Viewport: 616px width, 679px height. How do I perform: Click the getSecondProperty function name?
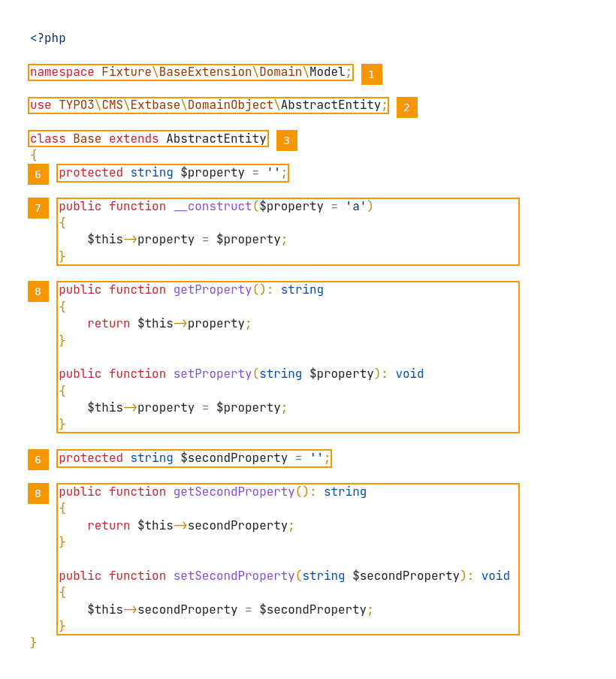[x=234, y=492]
